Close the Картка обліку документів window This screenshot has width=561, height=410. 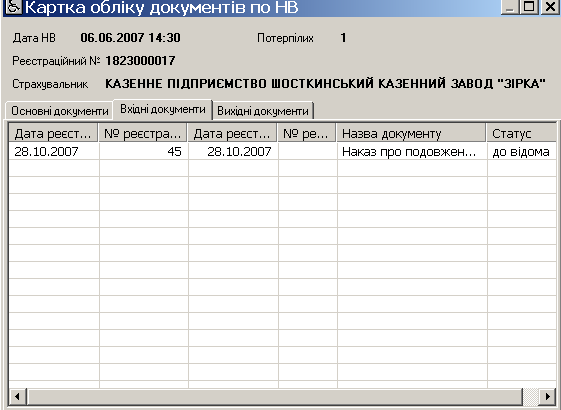coord(550,7)
